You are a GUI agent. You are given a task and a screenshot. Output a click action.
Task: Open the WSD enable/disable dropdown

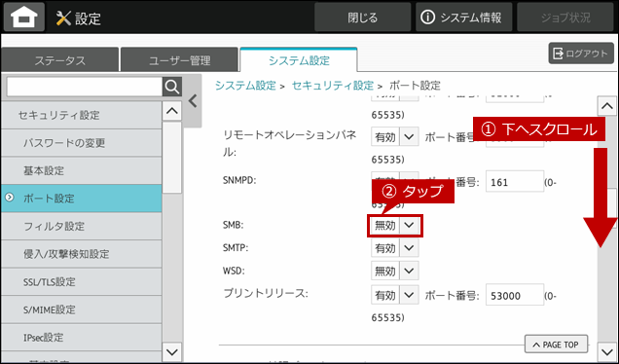tap(395, 272)
